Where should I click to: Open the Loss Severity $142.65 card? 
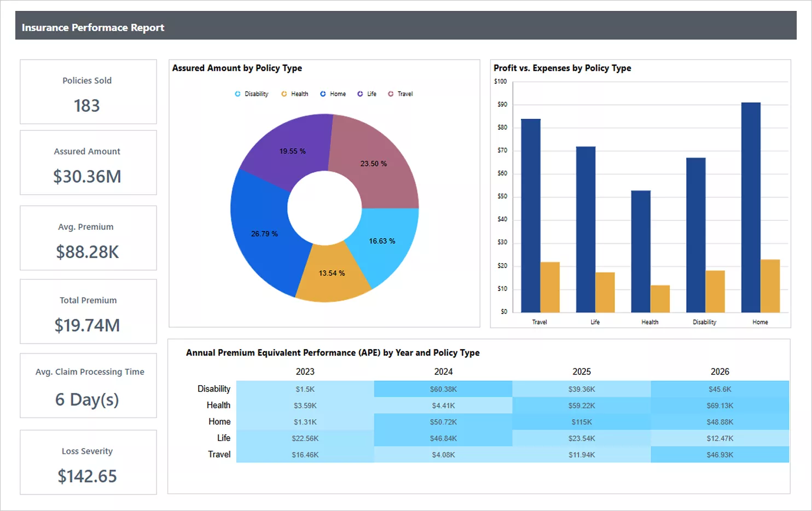pyautogui.click(x=88, y=462)
